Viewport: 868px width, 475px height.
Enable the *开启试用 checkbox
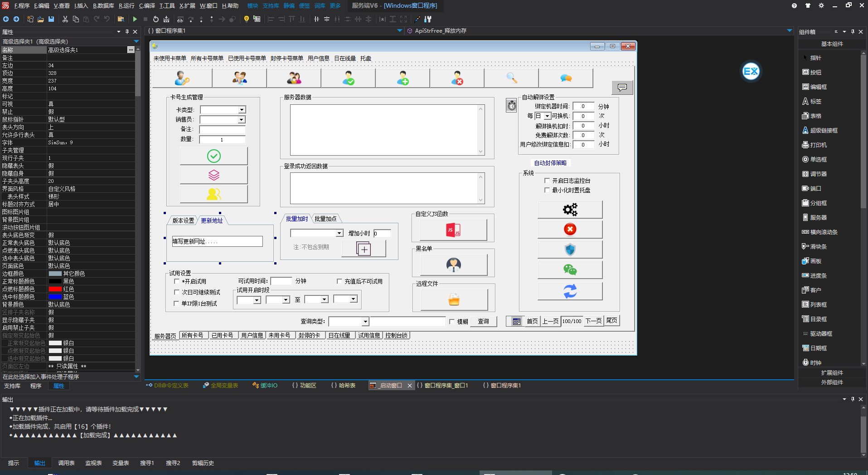177,281
